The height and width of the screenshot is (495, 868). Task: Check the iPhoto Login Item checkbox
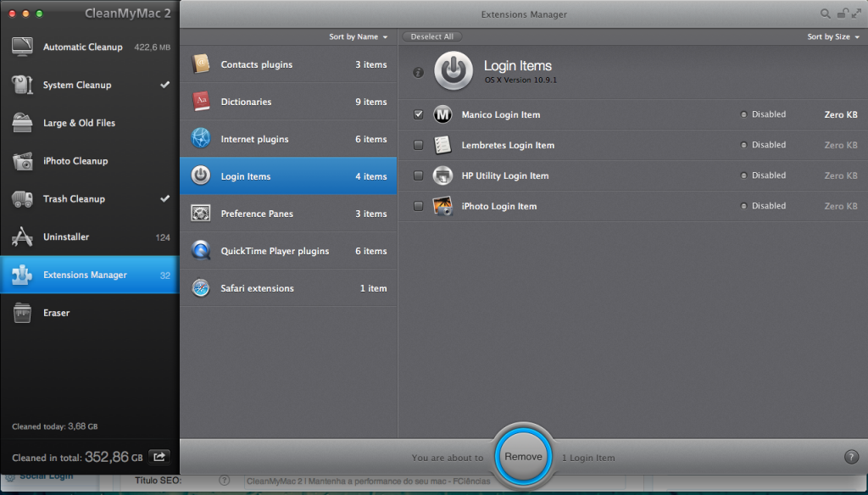[x=419, y=206]
